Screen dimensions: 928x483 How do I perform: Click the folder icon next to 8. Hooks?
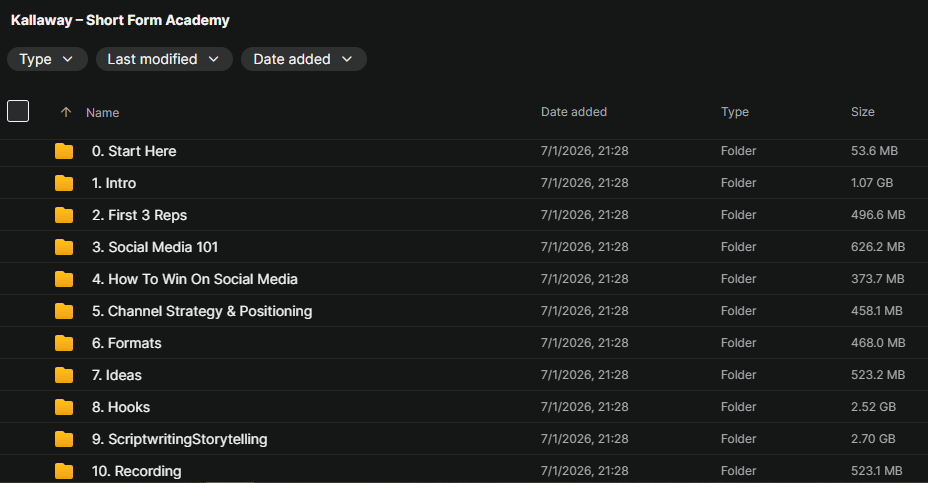tap(64, 407)
